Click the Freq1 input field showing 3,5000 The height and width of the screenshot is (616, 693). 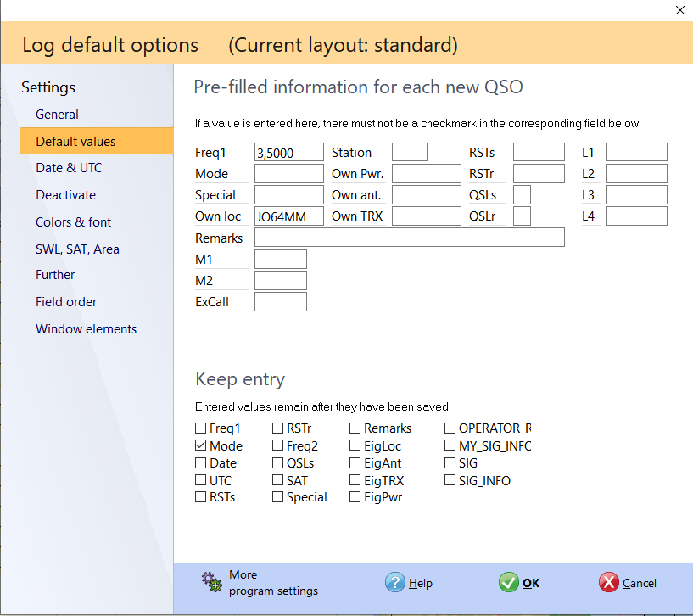[289, 152]
